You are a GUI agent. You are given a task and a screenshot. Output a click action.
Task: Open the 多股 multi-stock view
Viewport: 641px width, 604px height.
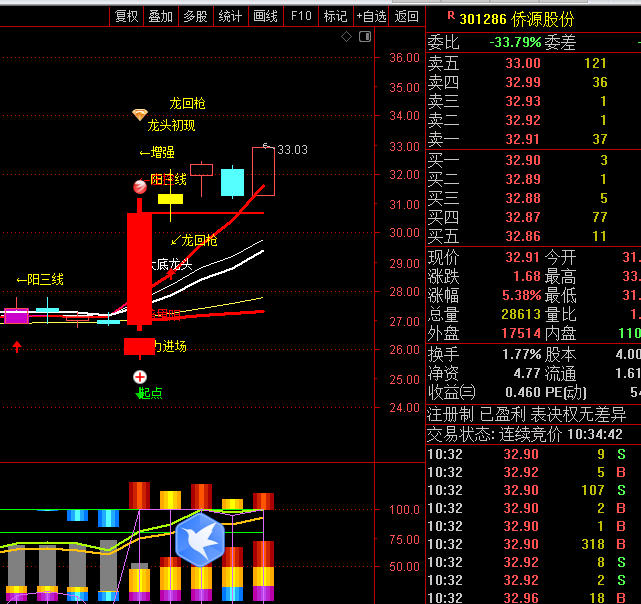[x=195, y=16]
